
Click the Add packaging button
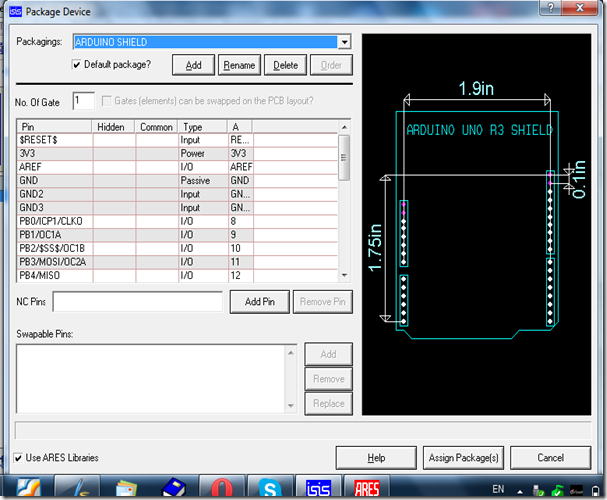click(193, 65)
